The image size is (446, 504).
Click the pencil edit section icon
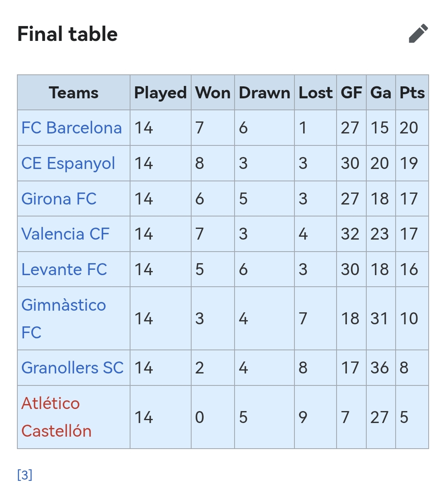418,33
